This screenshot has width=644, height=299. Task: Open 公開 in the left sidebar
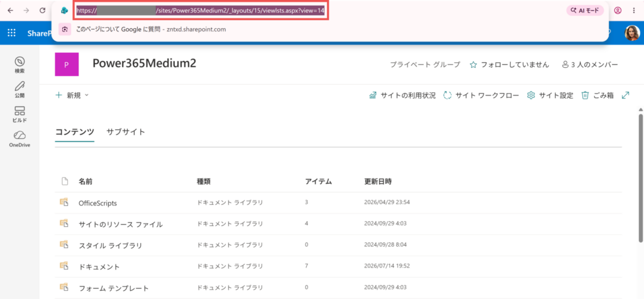(19, 89)
